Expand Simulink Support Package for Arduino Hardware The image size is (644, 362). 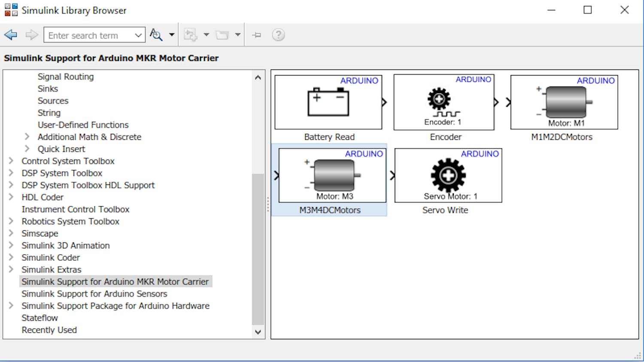(11, 306)
